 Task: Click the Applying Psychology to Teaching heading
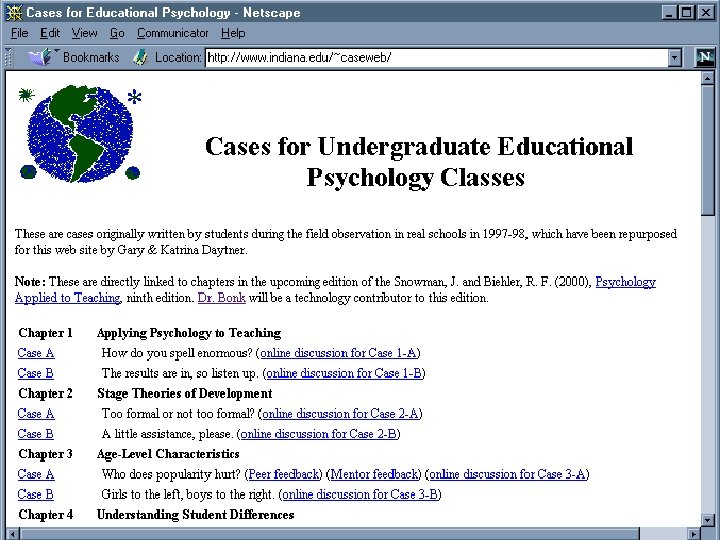189,332
